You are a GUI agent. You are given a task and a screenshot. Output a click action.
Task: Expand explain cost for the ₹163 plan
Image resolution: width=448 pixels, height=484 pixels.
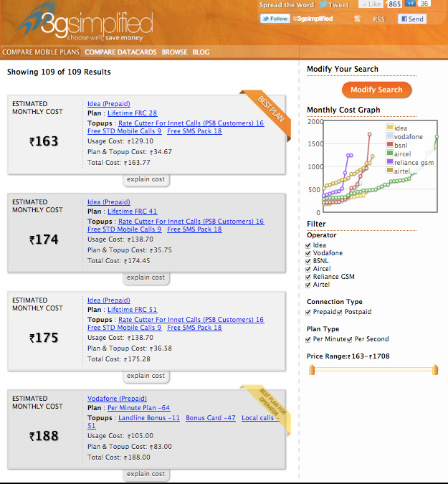146,179
